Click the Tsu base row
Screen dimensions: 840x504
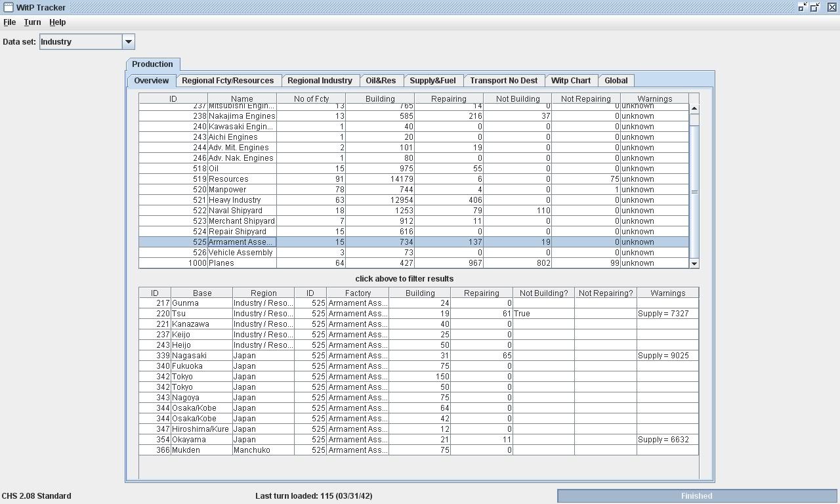(x=419, y=314)
